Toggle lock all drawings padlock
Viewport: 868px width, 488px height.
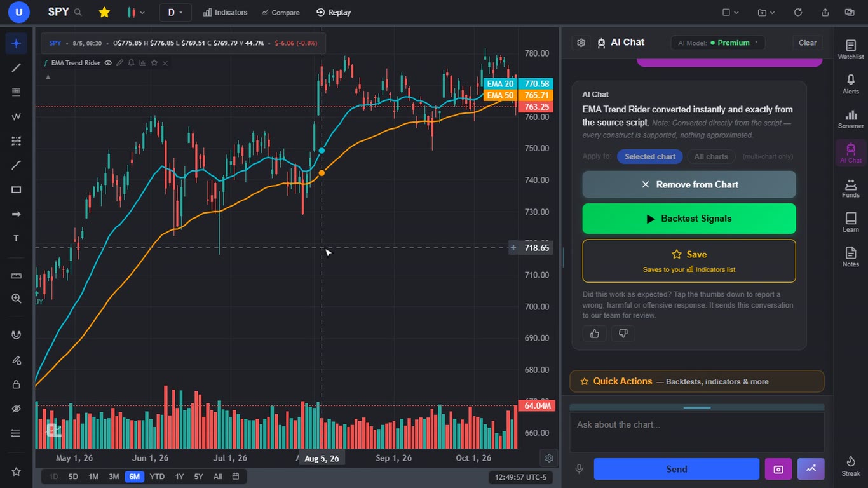pos(17,384)
